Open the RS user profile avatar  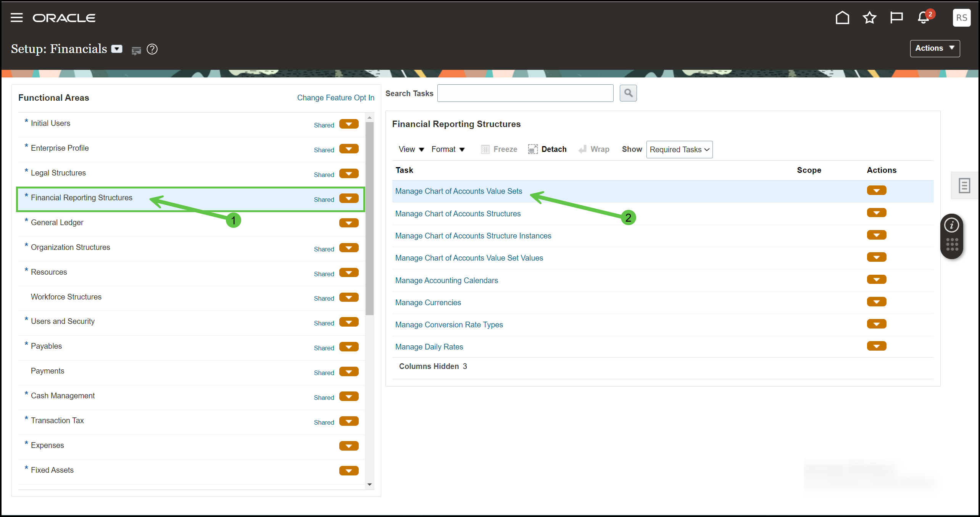(x=961, y=18)
